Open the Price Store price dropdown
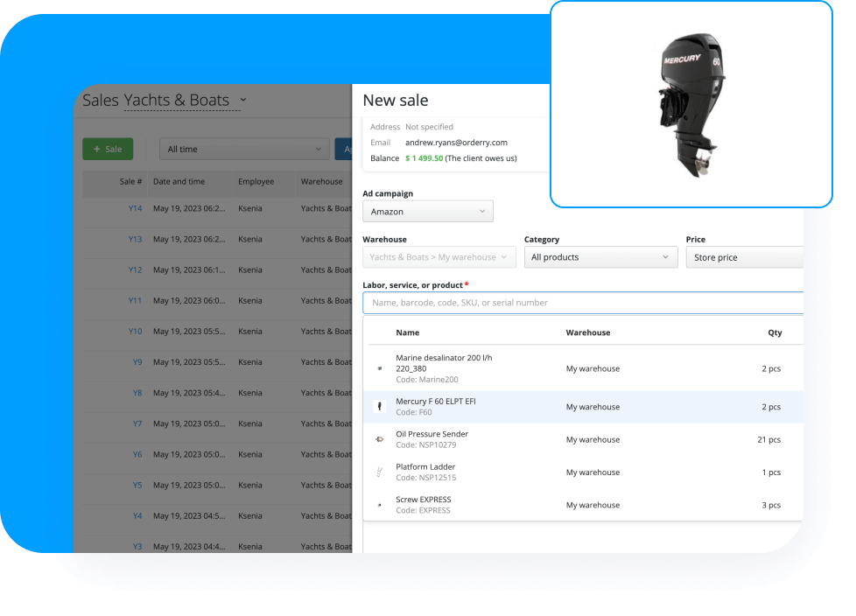This screenshot has height=616, width=856. point(747,257)
